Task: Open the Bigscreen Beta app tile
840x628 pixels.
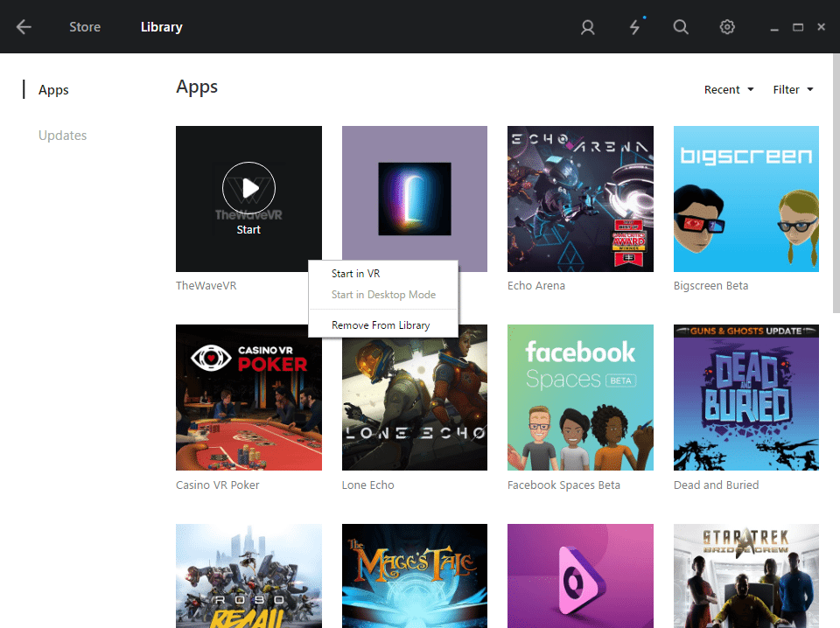Action: [x=745, y=199]
